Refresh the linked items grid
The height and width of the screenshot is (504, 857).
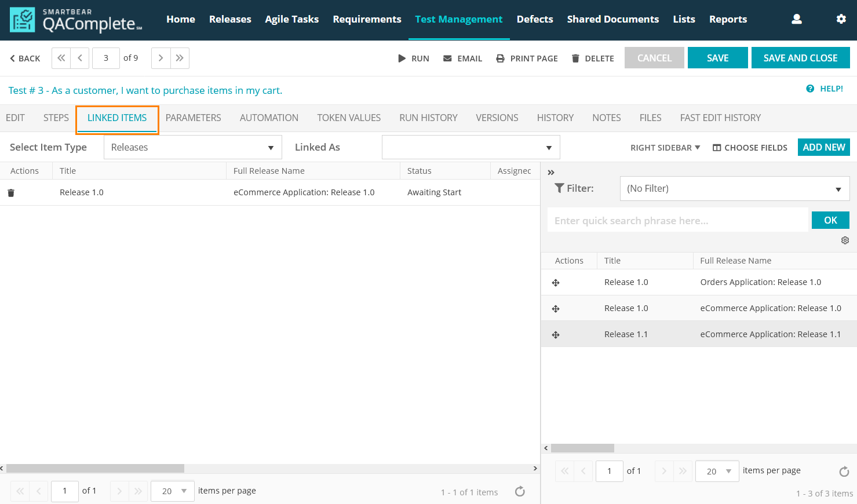pos(520,491)
